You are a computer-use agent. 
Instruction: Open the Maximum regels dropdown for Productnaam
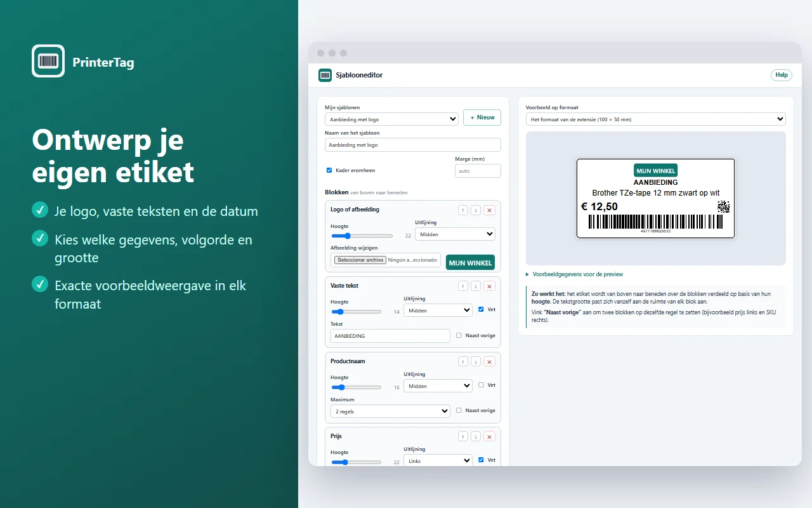(390, 411)
